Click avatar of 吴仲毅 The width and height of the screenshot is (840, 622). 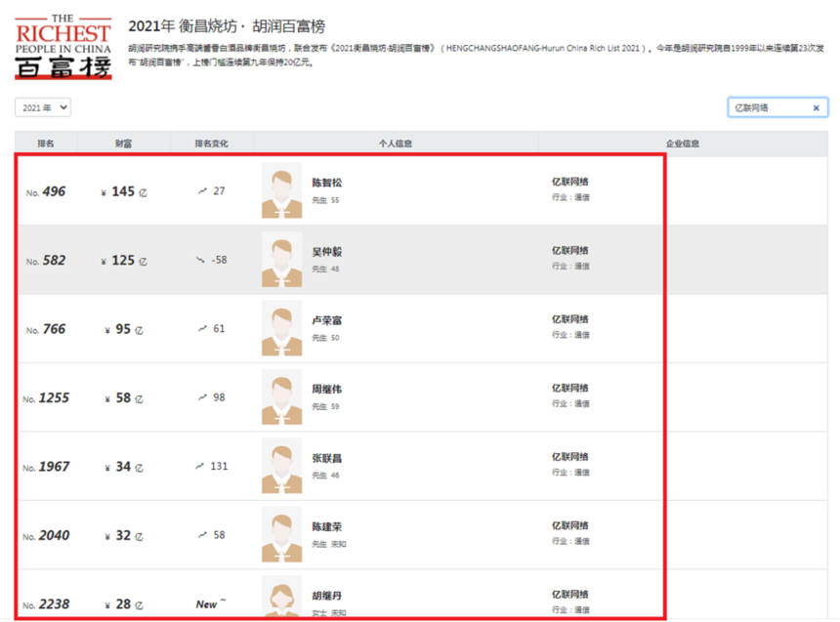click(x=281, y=260)
